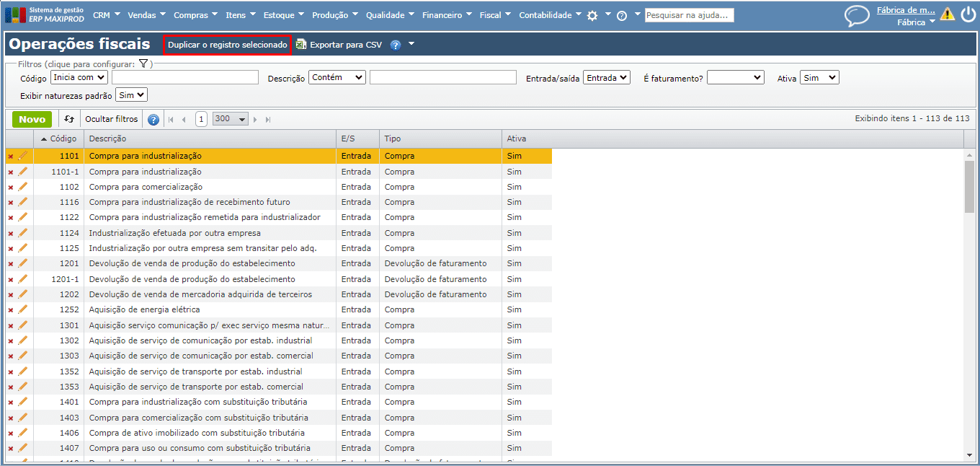This screenshot has height=466, width=980.
Task: Click the power logout icon
Action: 968,14
